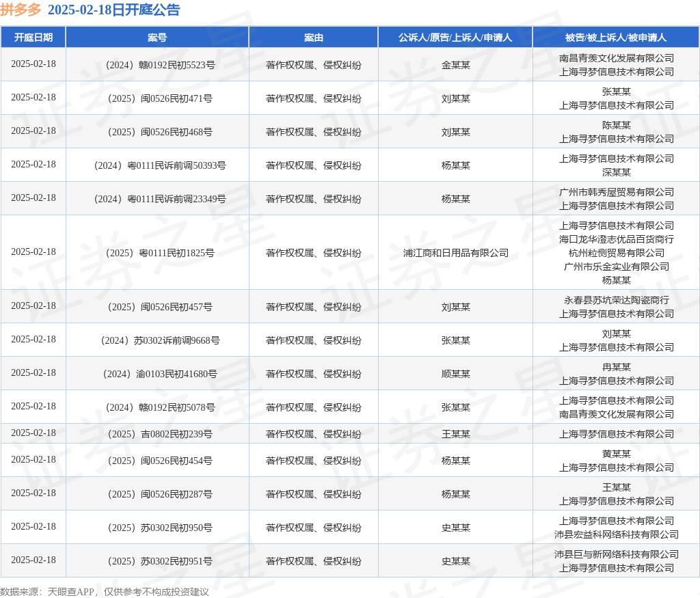Click the 开庭日期 column header
Viewport: 700px width, 598px height.
[33, 38]
